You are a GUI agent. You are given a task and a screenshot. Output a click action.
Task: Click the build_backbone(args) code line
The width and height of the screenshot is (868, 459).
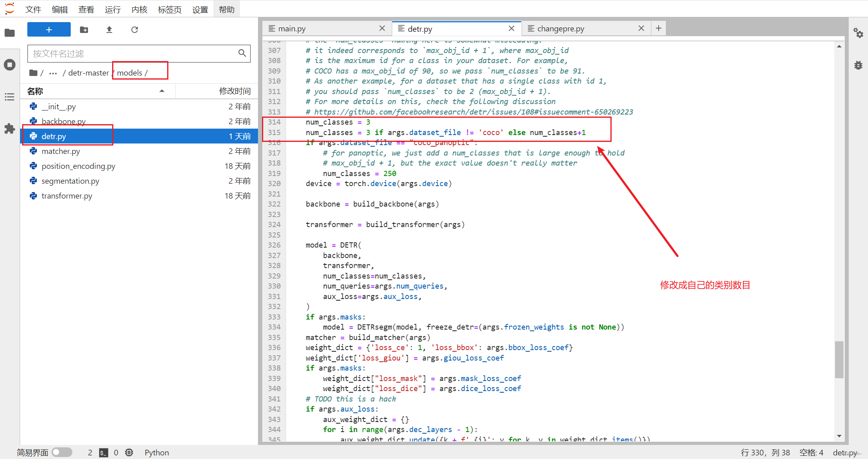tap(372, 204)
